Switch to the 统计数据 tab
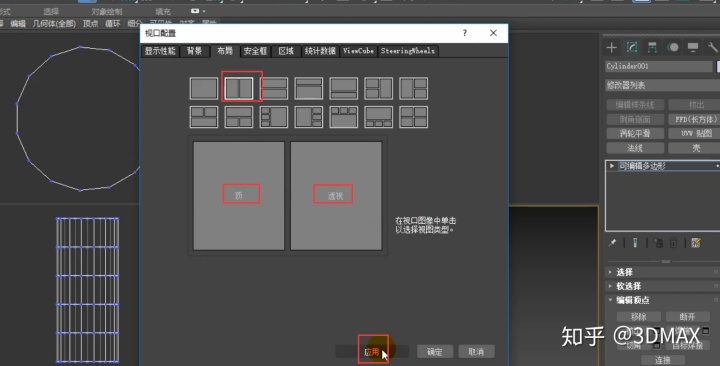720x366 pixels. (320, 51)
